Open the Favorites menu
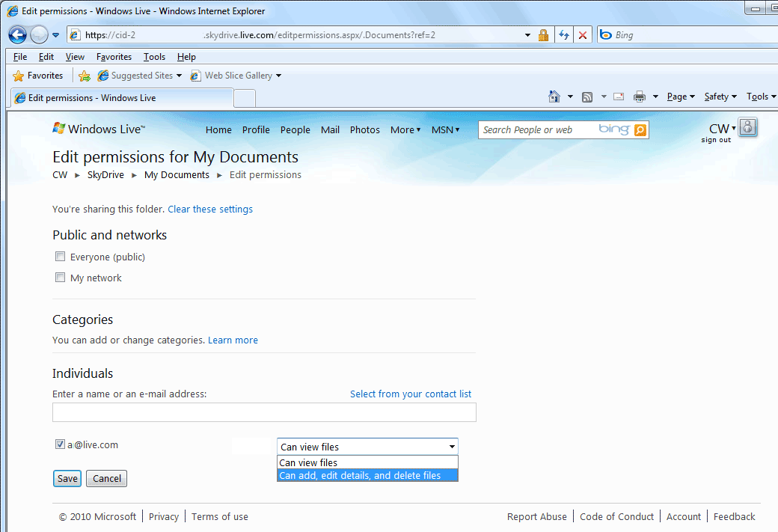This screenshot has width=778, height=532. click(114, 57)
